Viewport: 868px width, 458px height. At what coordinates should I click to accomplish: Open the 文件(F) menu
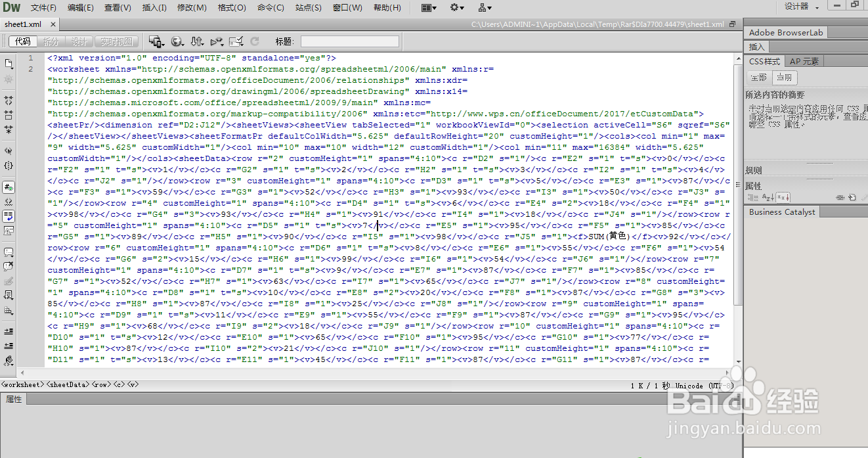click(43, 8)
